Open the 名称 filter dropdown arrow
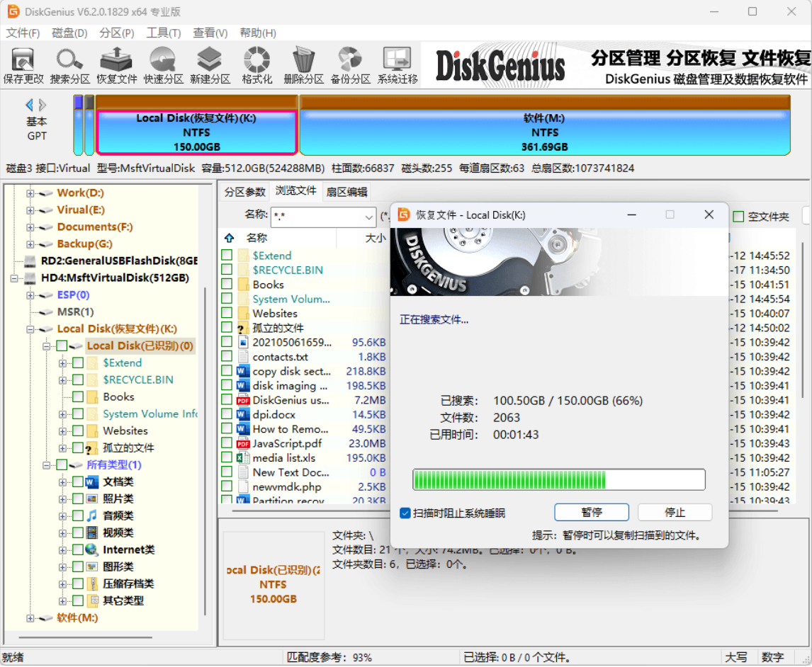812x667 pixels. [x=368, y=217]
